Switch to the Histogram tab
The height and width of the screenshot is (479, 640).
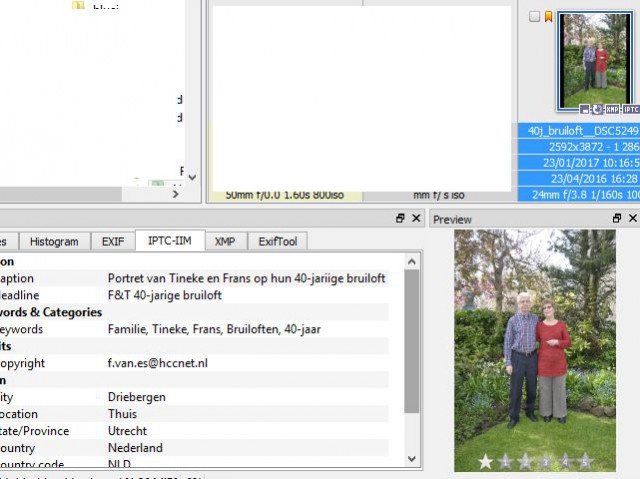tap(54, 242)
